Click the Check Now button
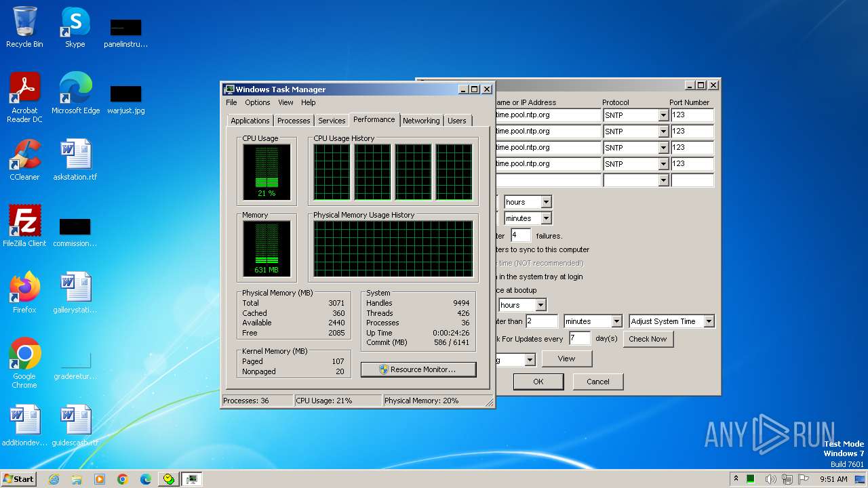Image resolution: width=868 pixels, height=488 pixels. click(x=648, y=339)
